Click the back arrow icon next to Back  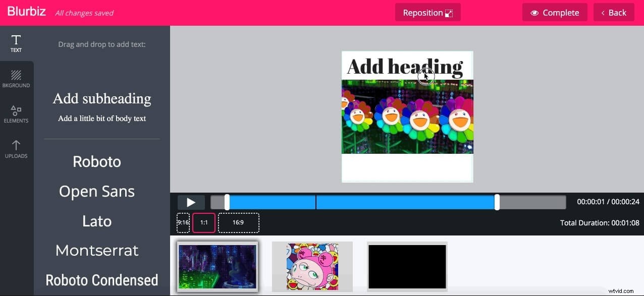click(x=603, y=13)
